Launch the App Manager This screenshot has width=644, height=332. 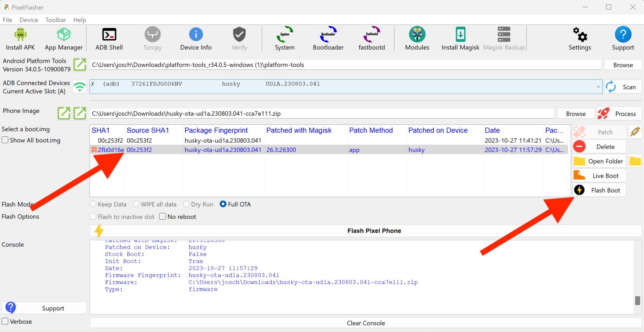tap(64, 39)
